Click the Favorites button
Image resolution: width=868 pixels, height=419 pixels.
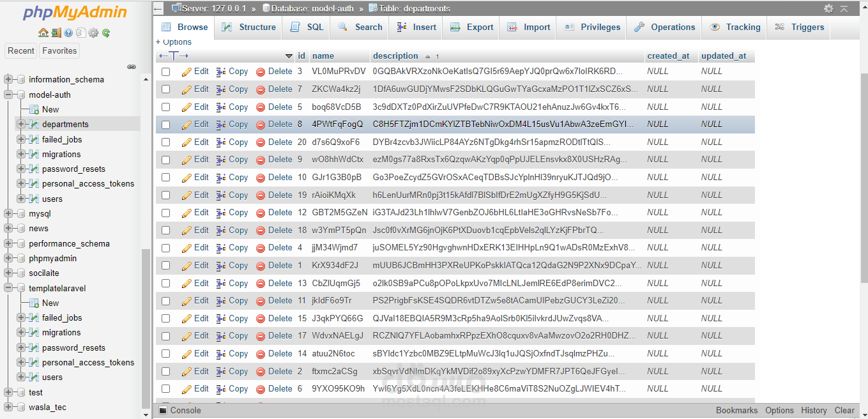(x=59, y=50)
